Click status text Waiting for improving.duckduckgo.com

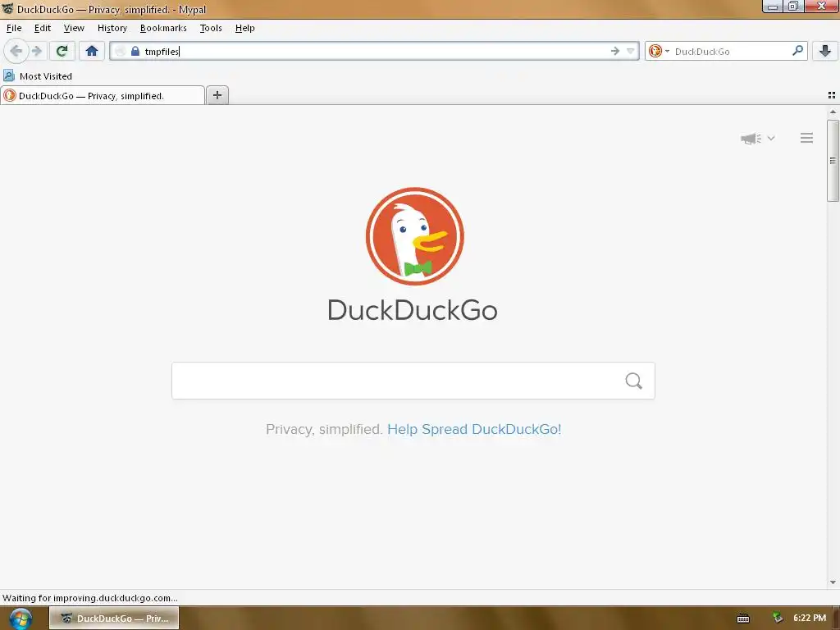click(x=90, y=598)
